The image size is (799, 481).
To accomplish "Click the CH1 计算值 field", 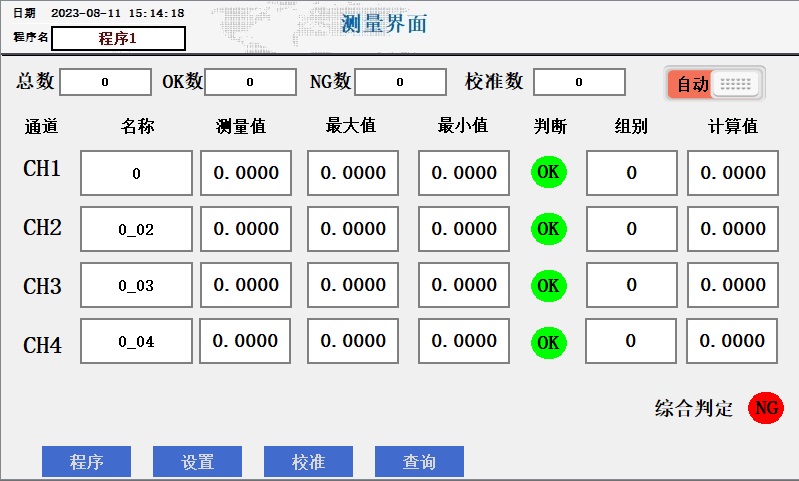I will (x=733, y=173).
